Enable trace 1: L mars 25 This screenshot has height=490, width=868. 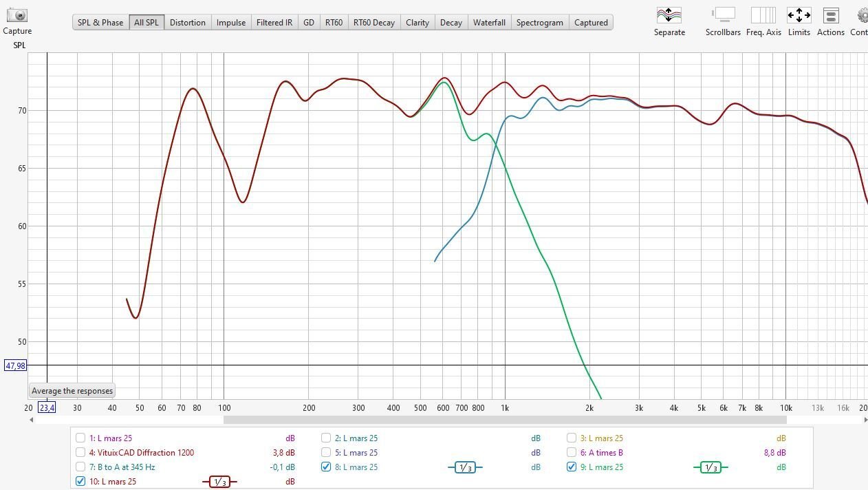80,438
